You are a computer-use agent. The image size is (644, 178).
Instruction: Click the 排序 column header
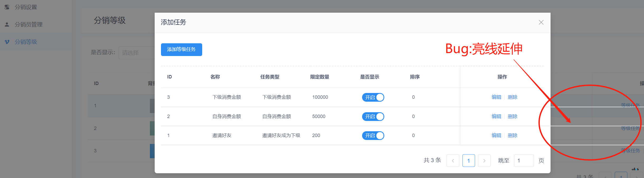pos(415,77)
